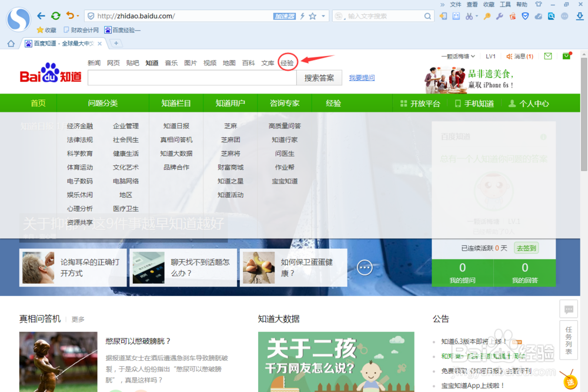Bookmark this page with the star icon

point(312,16)
